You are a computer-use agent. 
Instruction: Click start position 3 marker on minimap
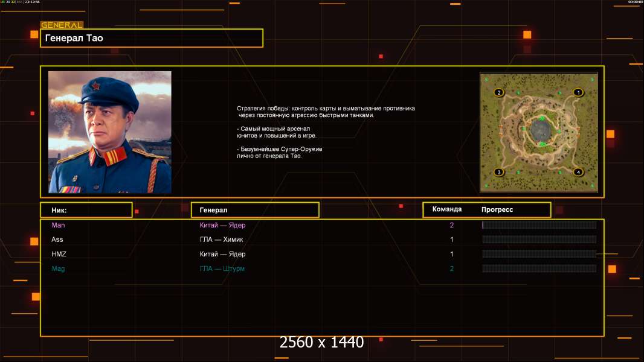click(499, 172)
